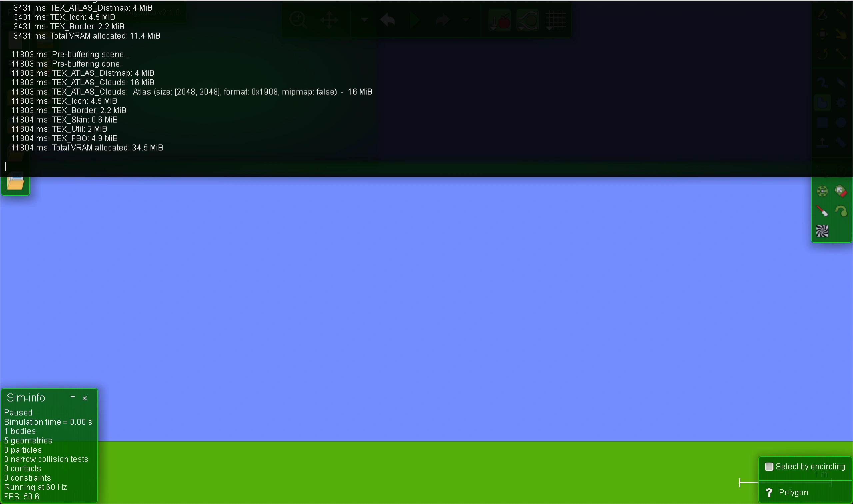853x504 pixels.
Task: Select the Texture swirl tool
Action: (822, 231)
